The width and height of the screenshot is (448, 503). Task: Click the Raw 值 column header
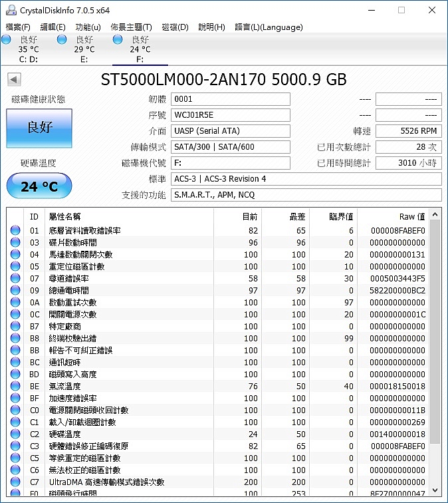[x=393, y=216]
